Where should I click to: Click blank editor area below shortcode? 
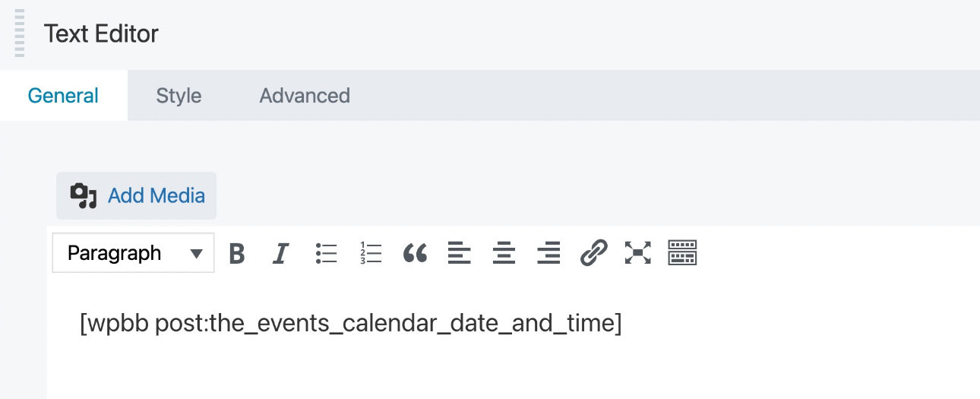(456, 372)
